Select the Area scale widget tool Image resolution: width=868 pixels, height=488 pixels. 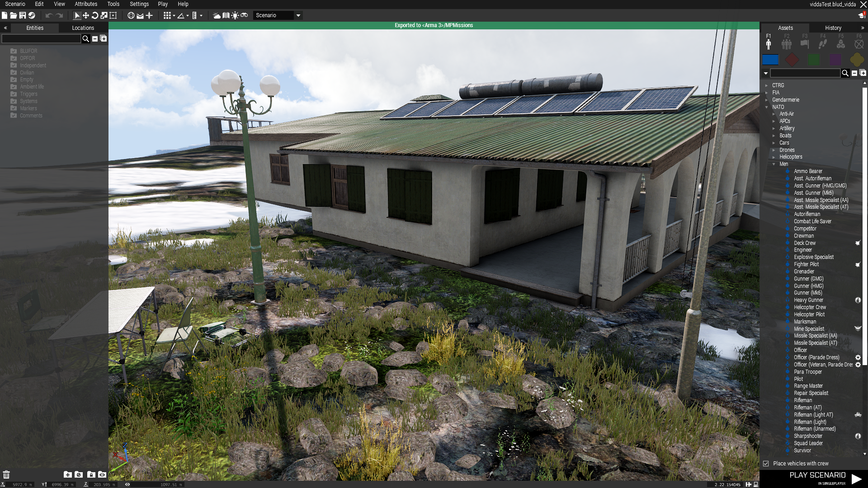click(x=113, y=15)
